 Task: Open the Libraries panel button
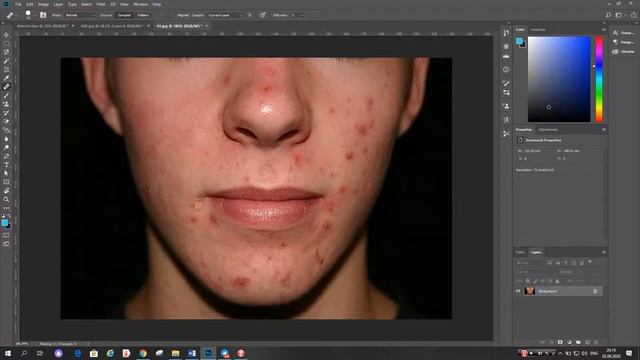click(624, 52)
